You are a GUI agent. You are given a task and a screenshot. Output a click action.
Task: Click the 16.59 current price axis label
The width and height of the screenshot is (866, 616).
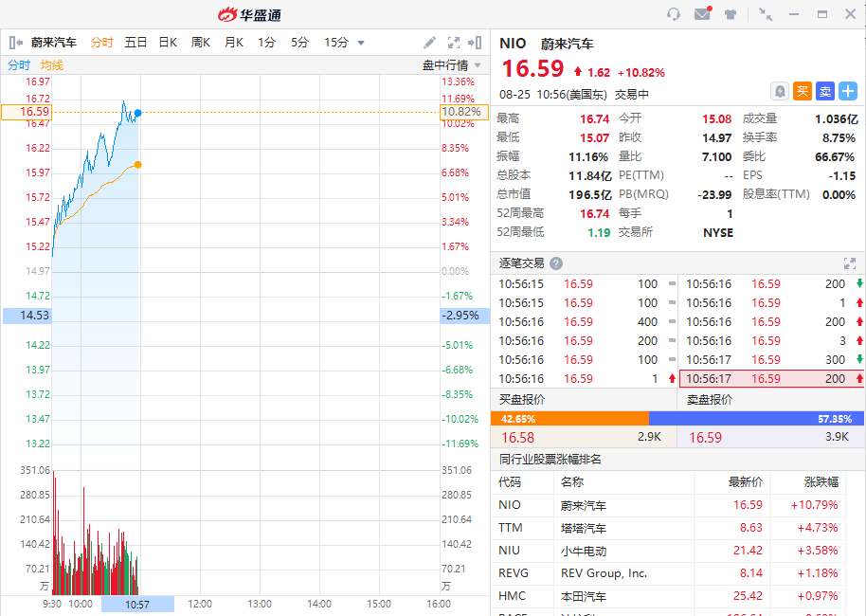click(27, 112)
